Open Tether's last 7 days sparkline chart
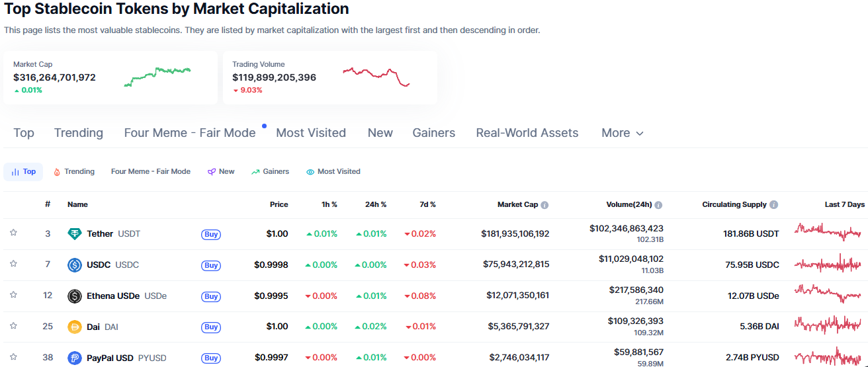The width and height of the screenshot is (868, 367). click(x=828, y=232)
